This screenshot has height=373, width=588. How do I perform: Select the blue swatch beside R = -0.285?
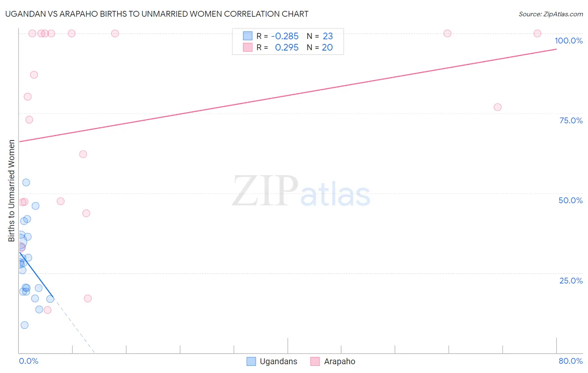(248, 36)
